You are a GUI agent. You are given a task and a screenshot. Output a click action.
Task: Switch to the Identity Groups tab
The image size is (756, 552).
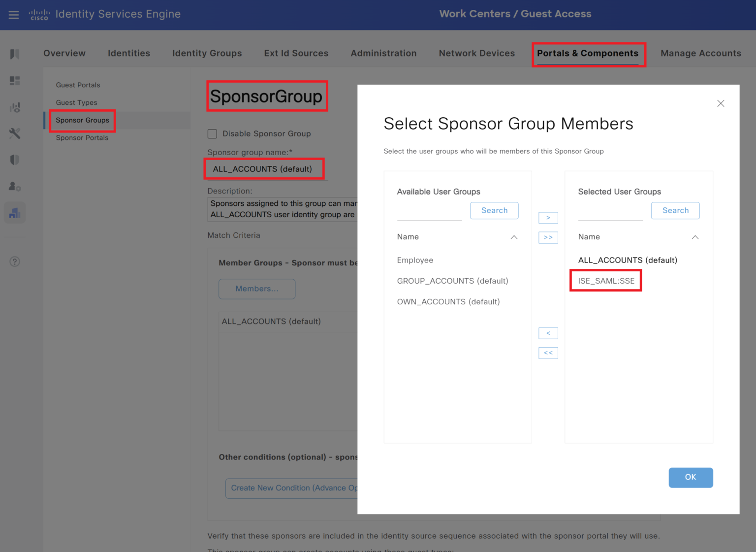coord(207,53)
